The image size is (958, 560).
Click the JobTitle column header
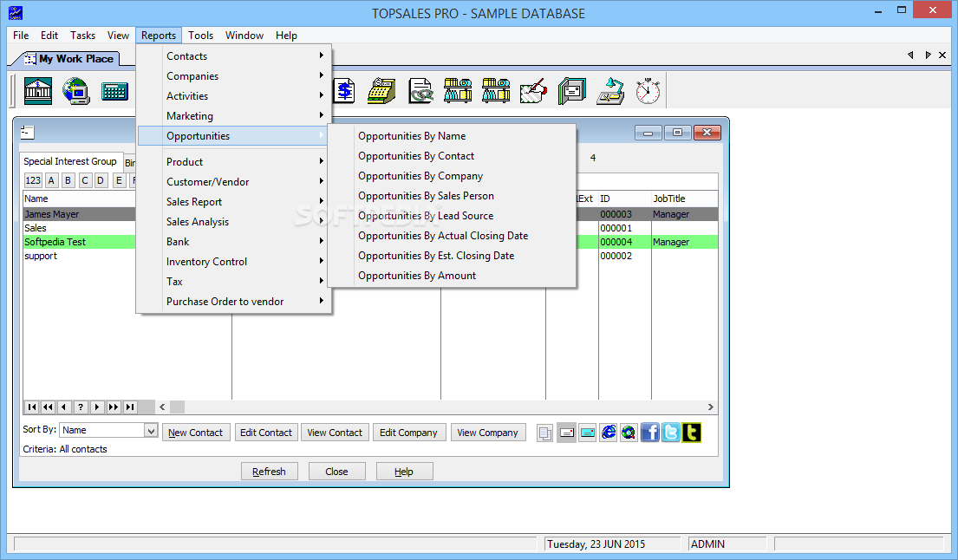pos(684,199)
